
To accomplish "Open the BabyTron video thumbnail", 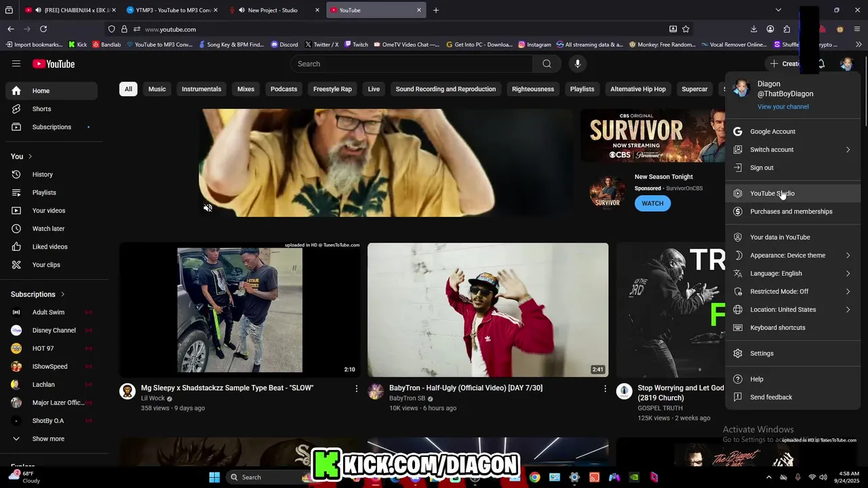I will click(488, 310).
